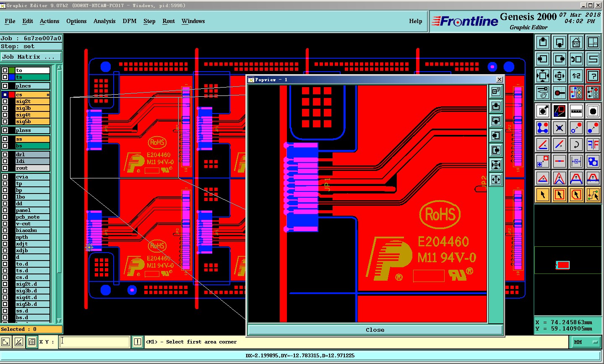This screenshot has height=364, width=604.
Task: Click the X Y coordinate input field
Action: point(94,342)
